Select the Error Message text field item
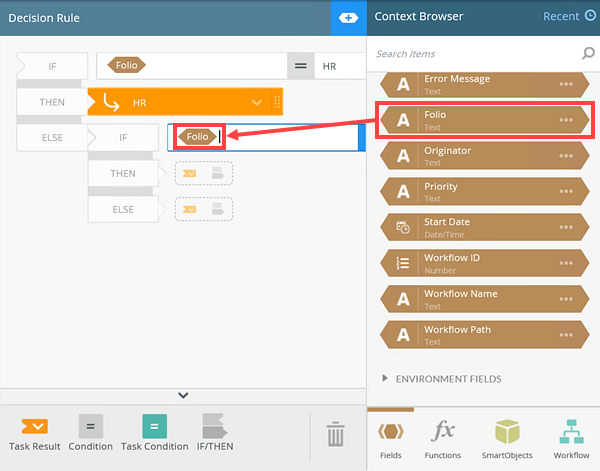 coord(484,84)
